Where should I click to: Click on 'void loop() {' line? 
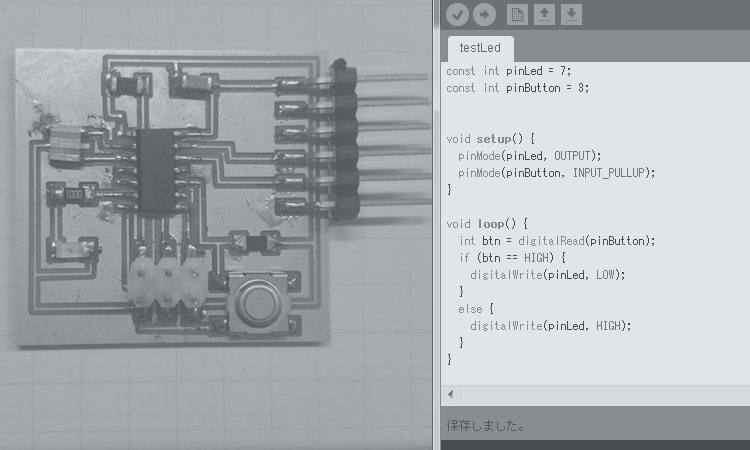pyautogui.click(x=486, y=224)
